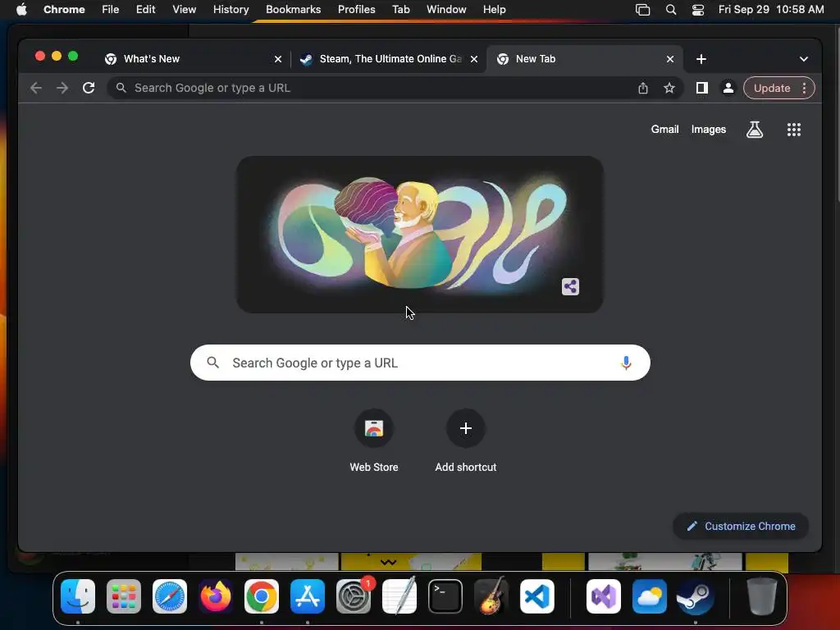Open Control Center in the menu bar
The image size is (840, 630).
point(698,10)
